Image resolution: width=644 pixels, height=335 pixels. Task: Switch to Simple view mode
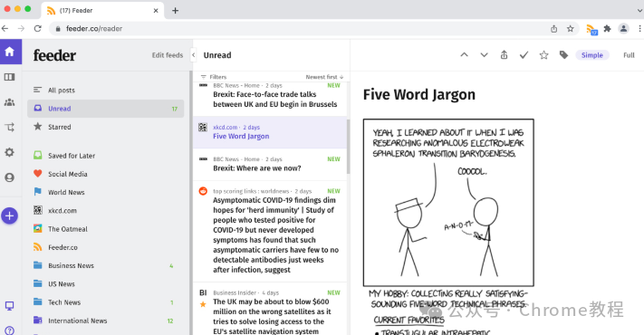coord(591,55)
